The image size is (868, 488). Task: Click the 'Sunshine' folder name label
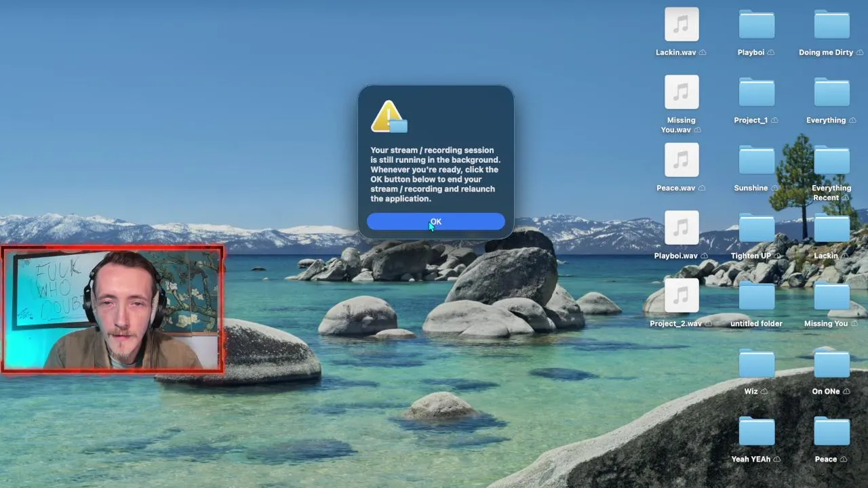pos(751,188)
